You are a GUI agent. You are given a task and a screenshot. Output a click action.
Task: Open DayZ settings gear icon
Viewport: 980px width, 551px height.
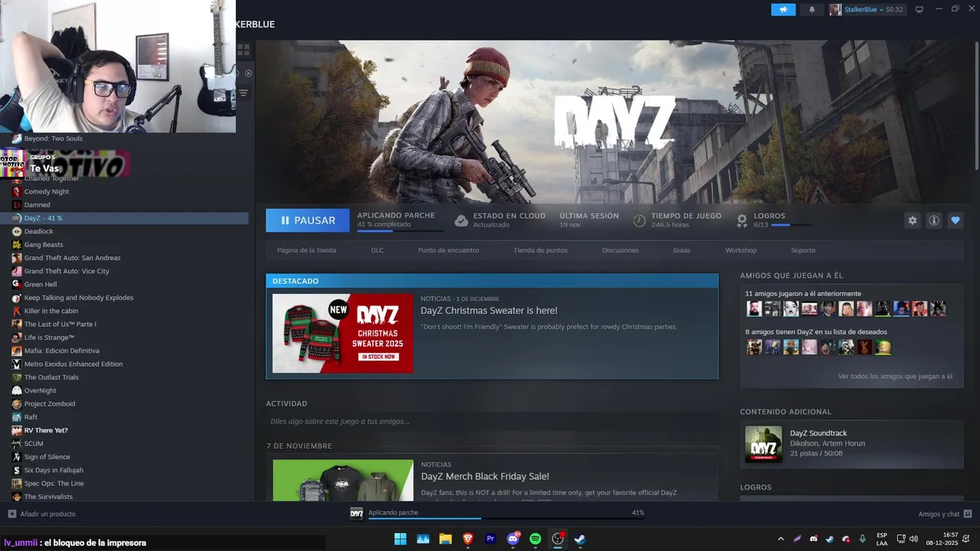point(912,220)
